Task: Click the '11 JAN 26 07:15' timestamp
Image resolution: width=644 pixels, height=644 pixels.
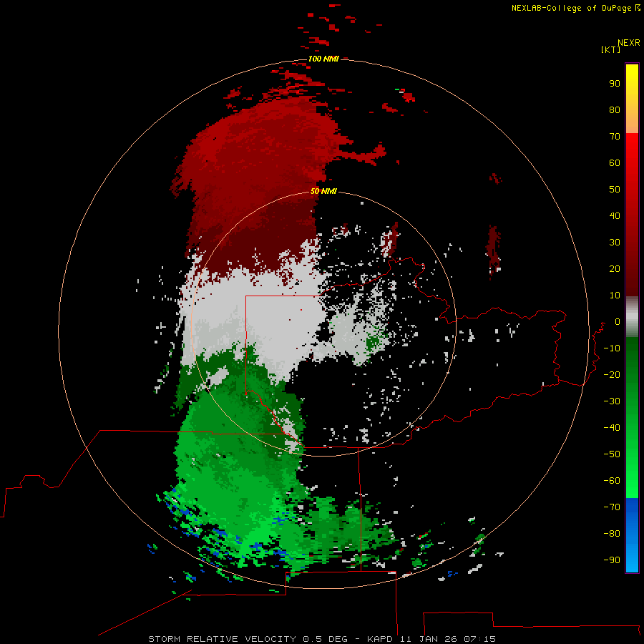Action: click(448, 639)
